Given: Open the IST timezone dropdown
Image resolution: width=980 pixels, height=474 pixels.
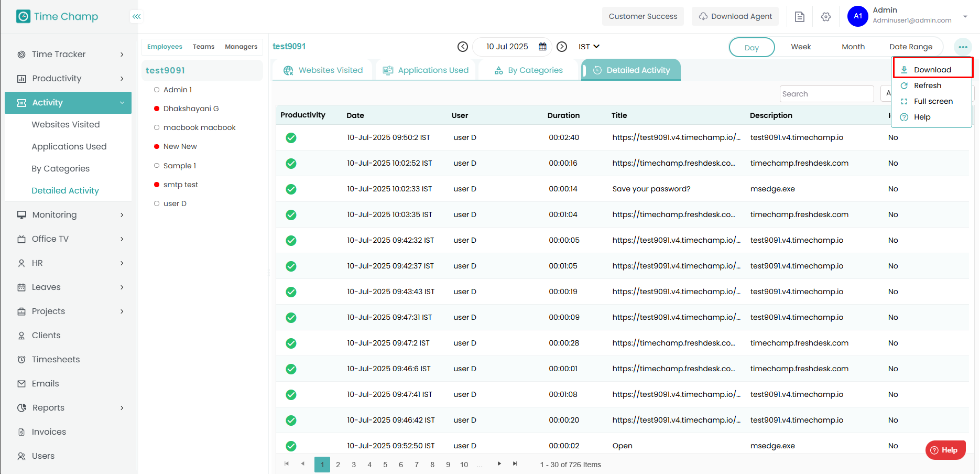Looking at the screenshot, I should coord(589,47).
